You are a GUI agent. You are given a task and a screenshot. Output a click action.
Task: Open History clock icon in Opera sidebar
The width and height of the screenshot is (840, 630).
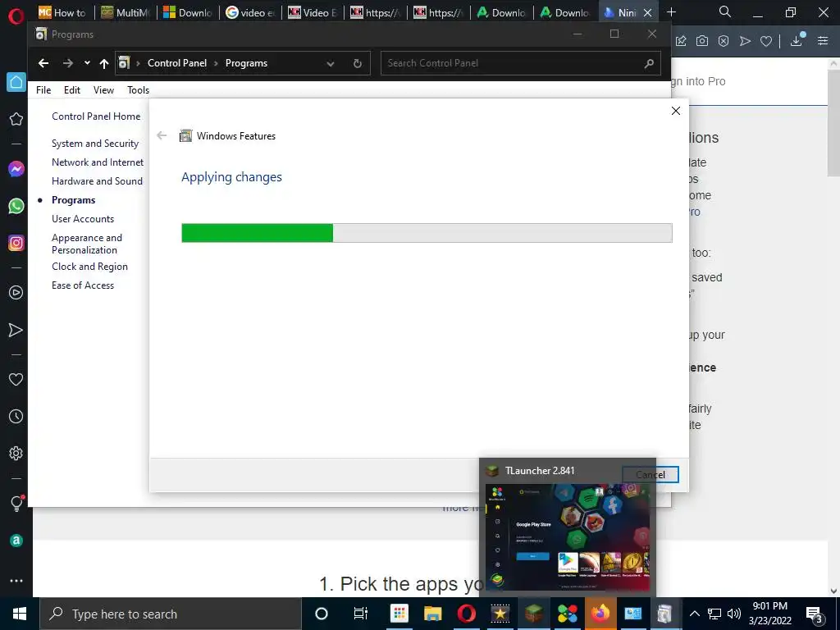click(x=16, y=416)
